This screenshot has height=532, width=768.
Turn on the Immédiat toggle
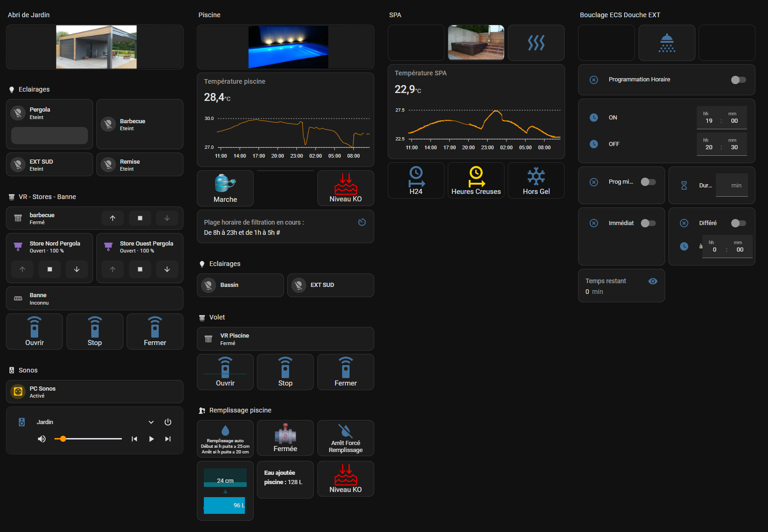648,223
